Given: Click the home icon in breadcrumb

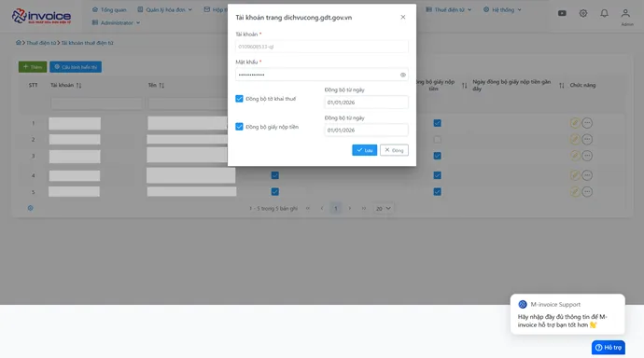Looking at the screenshot, I should (19, 43).
